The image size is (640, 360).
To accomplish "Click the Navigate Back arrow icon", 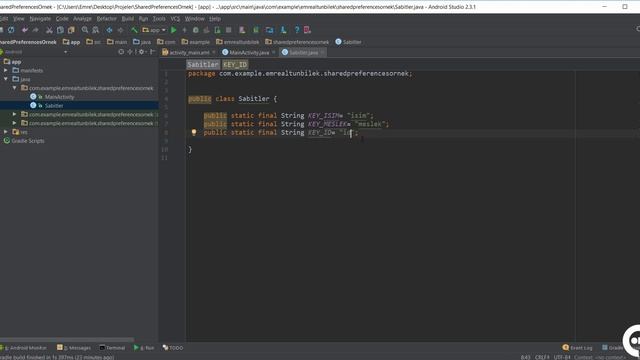I will coord(109,30).
